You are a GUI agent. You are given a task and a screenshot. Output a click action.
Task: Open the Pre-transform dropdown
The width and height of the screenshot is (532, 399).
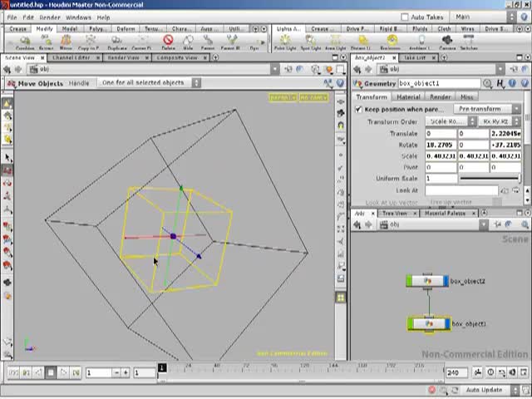point(486,109)
